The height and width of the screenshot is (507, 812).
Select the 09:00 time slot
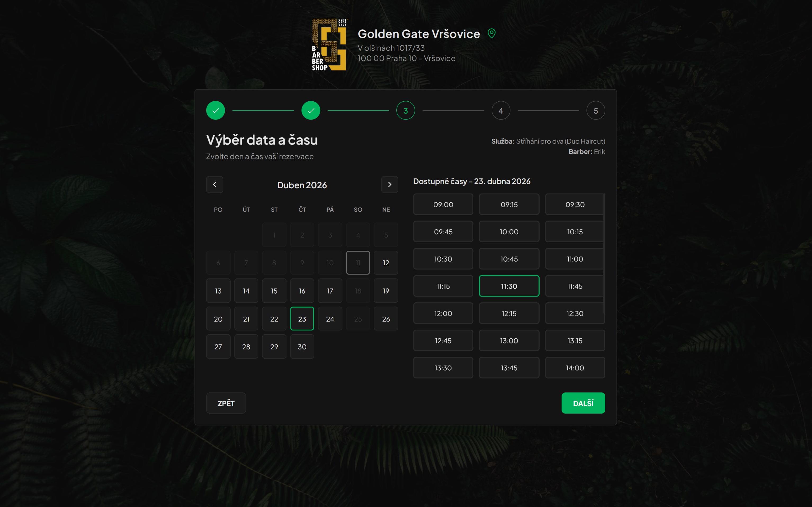coord(443,204)
